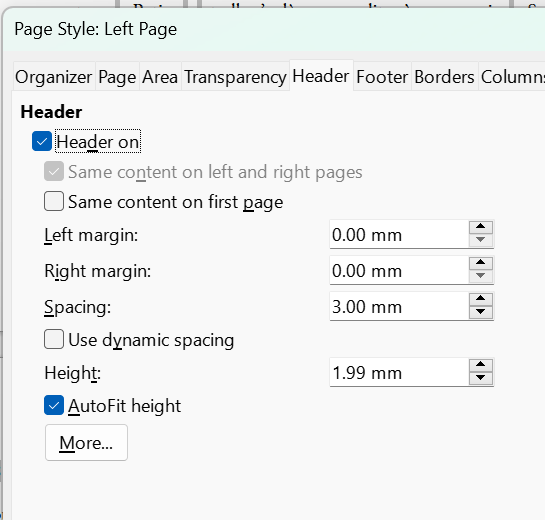Click into the Height value field

pyautogui.click(x=399, y=372)
